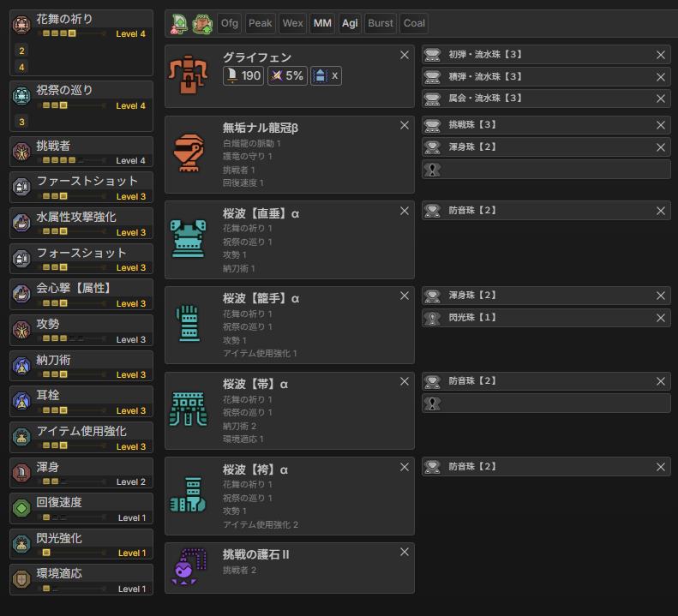The image size is (678, 616).
Task: Open the empty slot under 渾身珠【2】 on helmet
Action: click(x=546, y=170)
